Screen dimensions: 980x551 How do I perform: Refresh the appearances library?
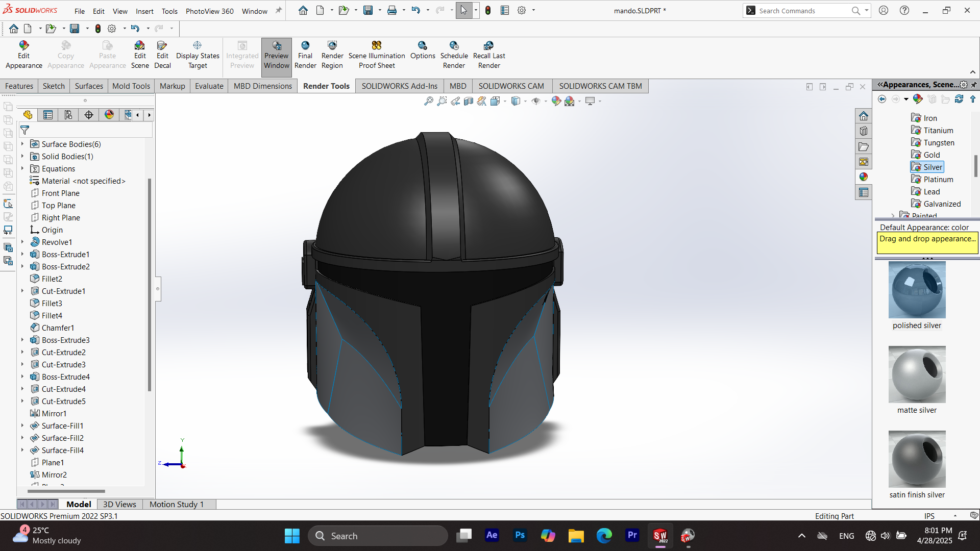coord(959,99)
